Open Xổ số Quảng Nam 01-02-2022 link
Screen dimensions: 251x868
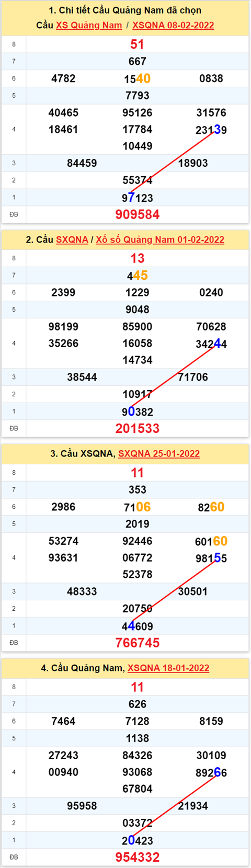pyautogui.click(x=160, y=239)
